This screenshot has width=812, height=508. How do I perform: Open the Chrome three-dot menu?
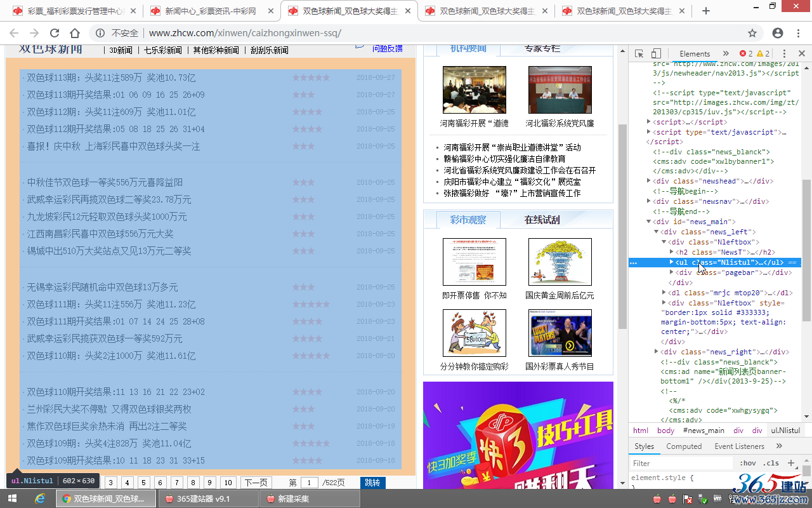click(799, 33)
